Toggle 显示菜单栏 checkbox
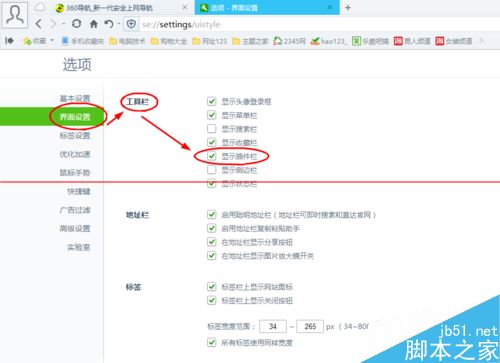This screenshot has height=363, width=500. (212, 115)
